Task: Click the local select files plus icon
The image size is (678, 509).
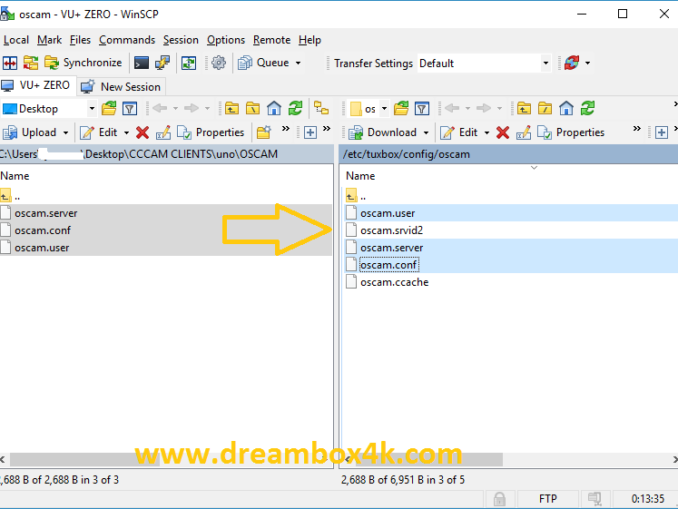Action: pyautogui.click(x=310, y=132)
